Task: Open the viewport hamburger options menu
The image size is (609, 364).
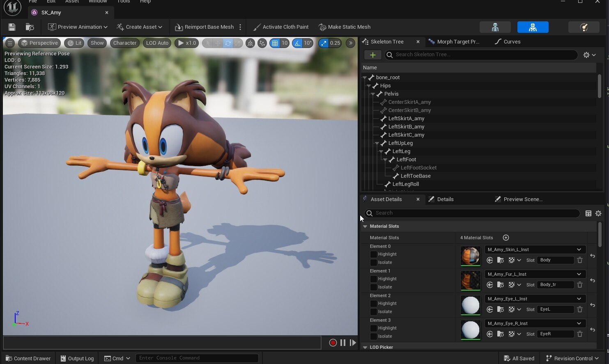Action: click(x=10, y=43)
